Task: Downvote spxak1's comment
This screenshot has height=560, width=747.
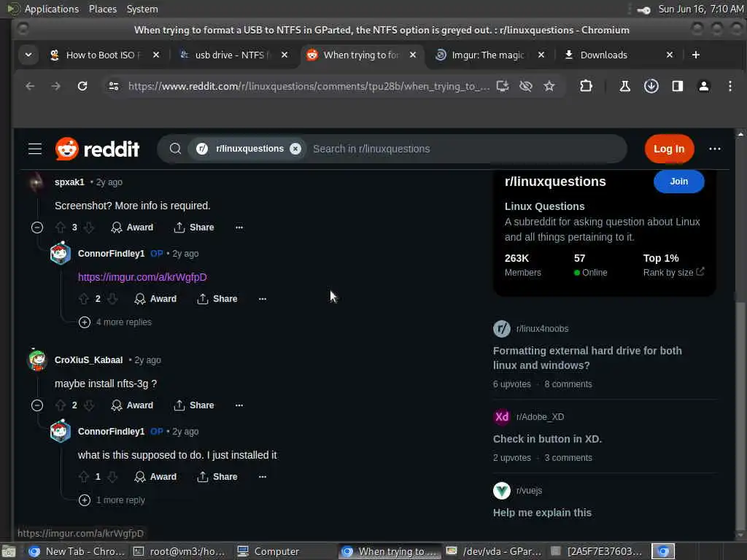Action: tap(89, 227)
